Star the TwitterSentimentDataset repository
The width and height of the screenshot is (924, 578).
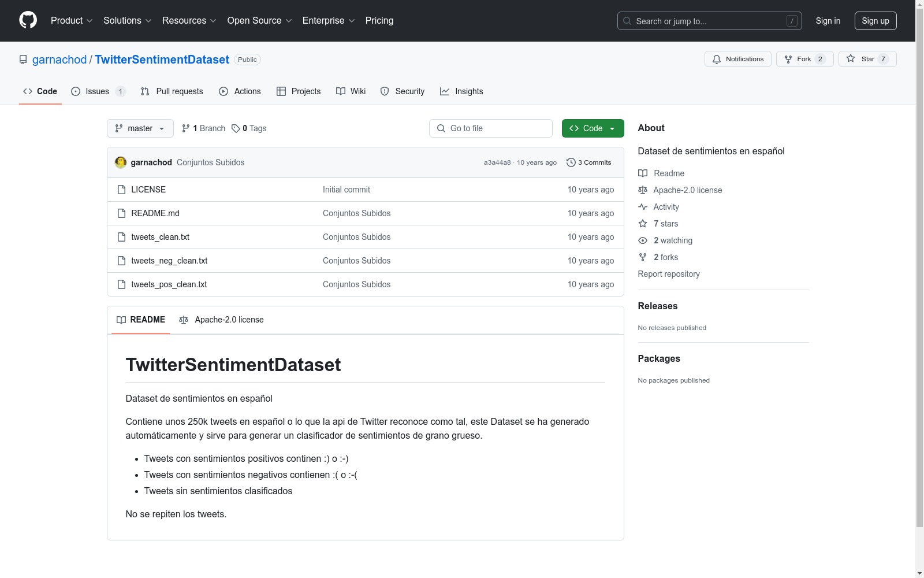pos(867,59)
